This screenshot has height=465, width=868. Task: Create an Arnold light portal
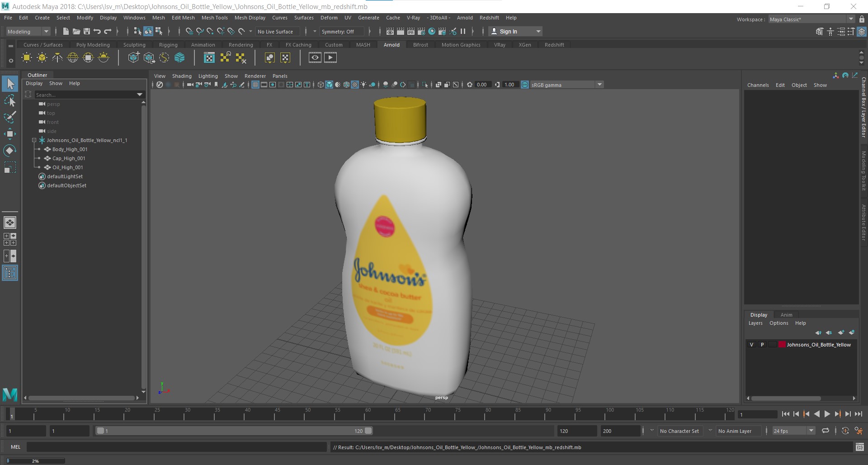tap(88, 57)
